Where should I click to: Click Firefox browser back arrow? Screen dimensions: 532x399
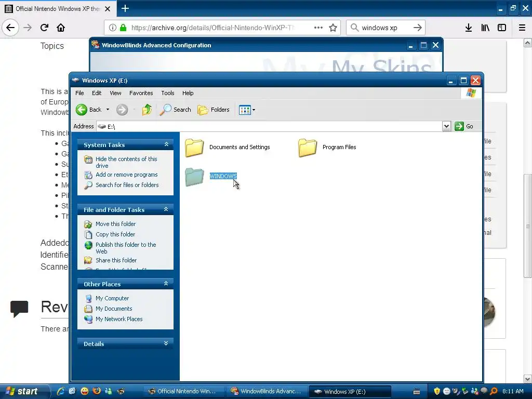click(x=10, y=28)
